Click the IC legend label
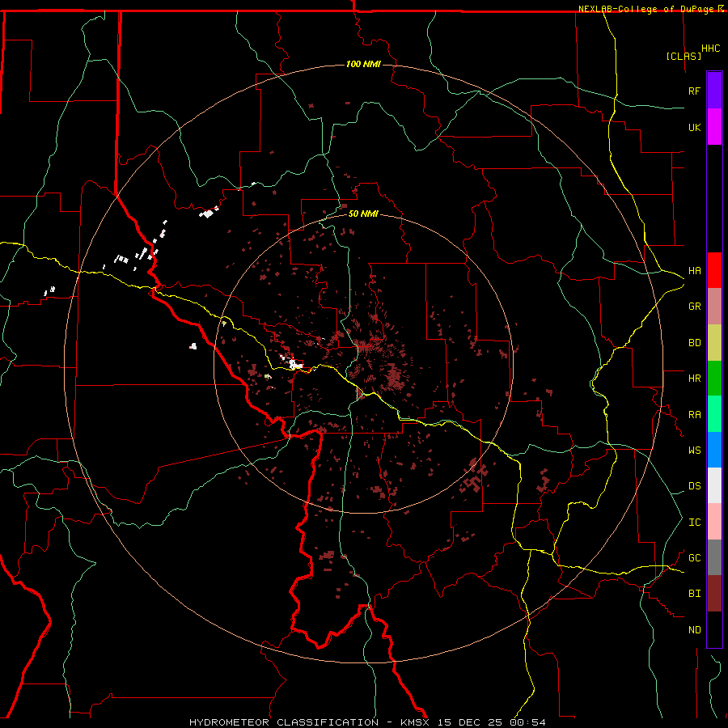The image size is (728, 728). click(x=694, y=523)
